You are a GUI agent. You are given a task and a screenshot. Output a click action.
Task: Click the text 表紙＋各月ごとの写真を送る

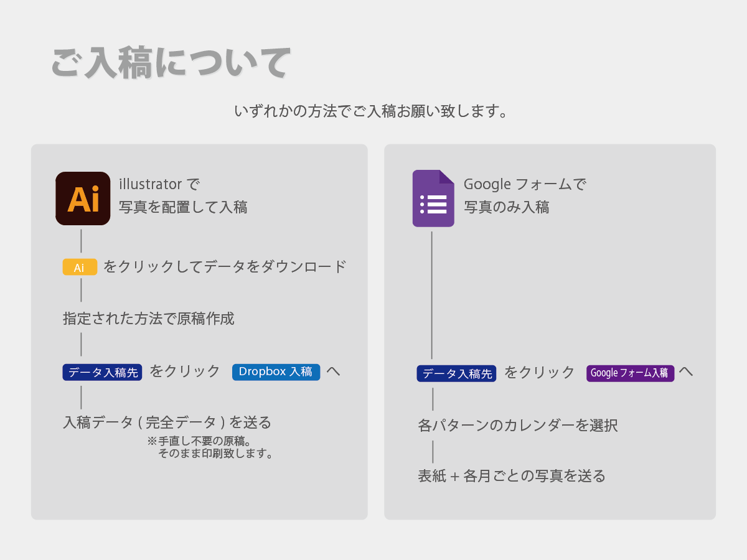[512, 476]
